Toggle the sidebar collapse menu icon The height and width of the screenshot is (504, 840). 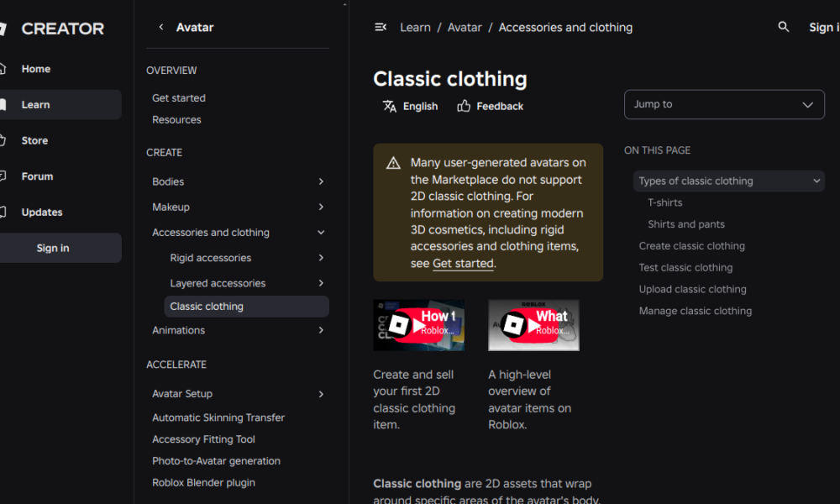coord(381,27)
